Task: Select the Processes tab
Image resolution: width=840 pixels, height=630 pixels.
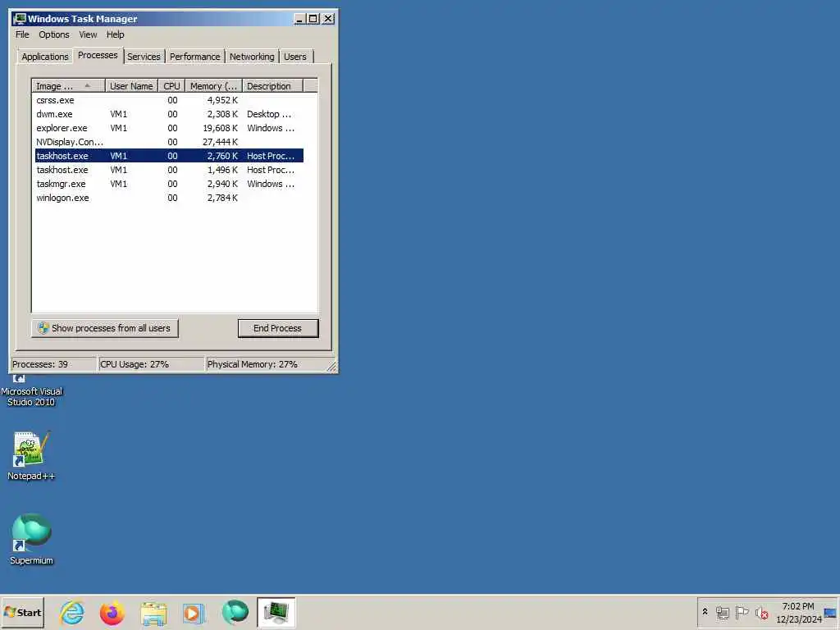Action: point(98,55)
